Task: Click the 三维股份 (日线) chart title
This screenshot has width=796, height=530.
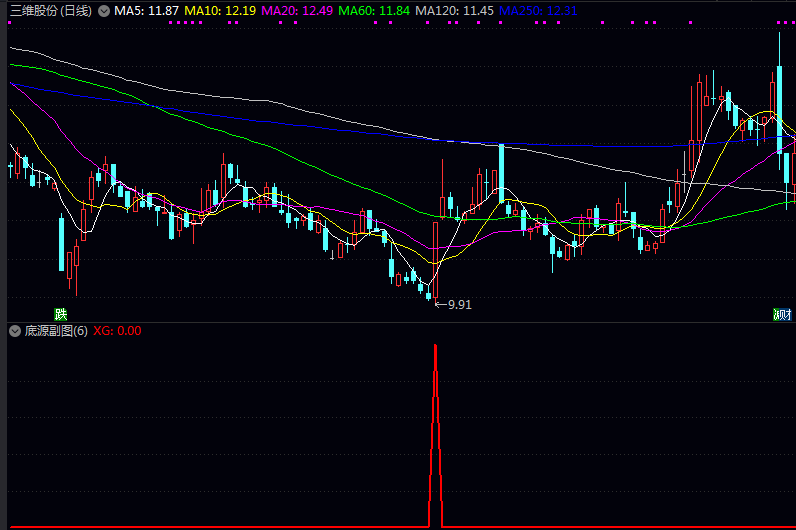Action: (49, 10)
